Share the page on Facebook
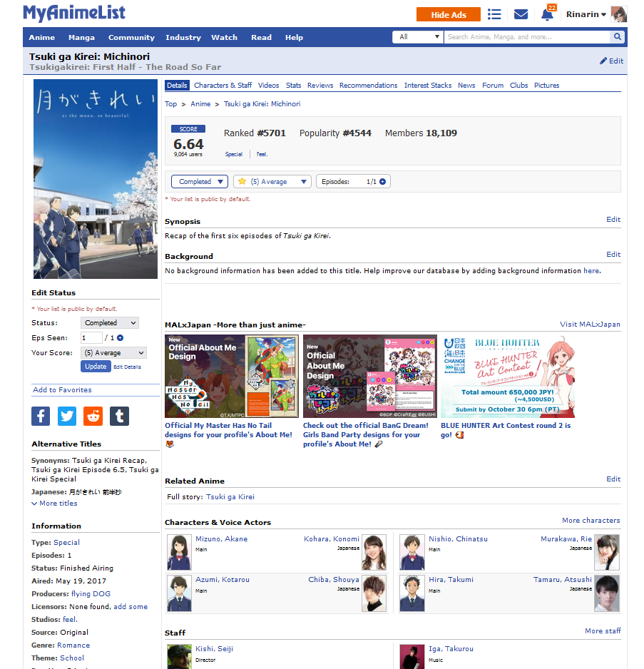 pos(41,416)
